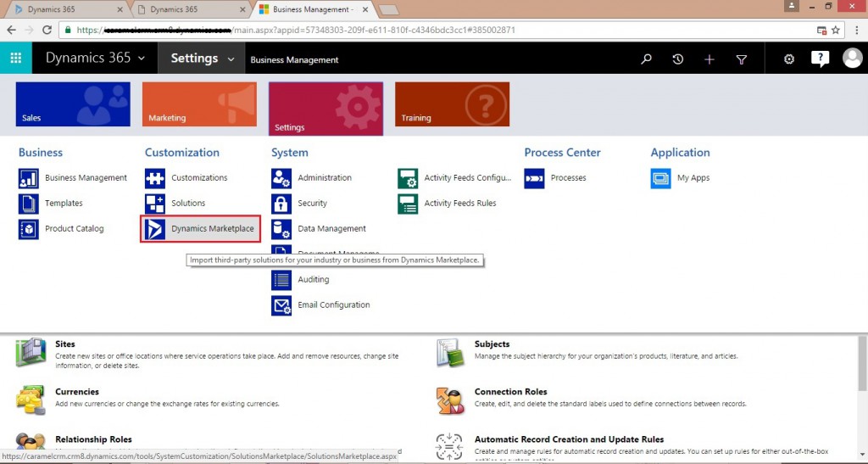Click the My Apps icon
This screenshot has width=868, height=464.
[x=660, y=178]
